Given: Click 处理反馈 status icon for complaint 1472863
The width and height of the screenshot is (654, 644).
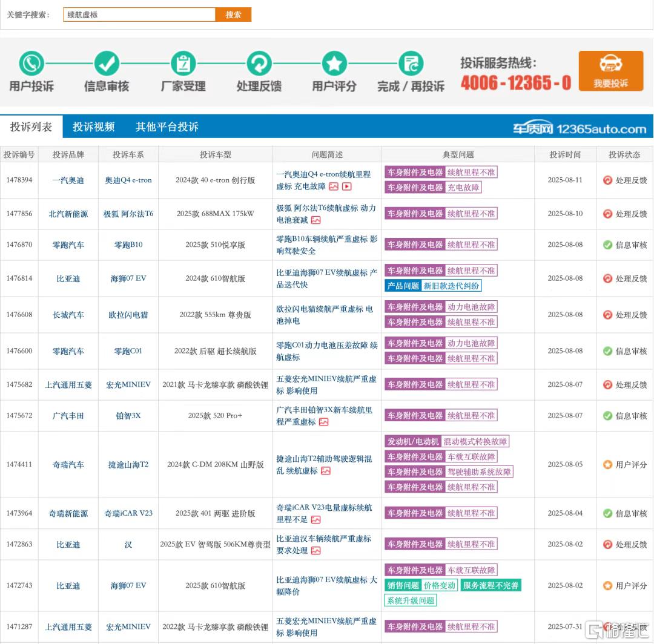Looking at the screenshot, I should point(608,544).
